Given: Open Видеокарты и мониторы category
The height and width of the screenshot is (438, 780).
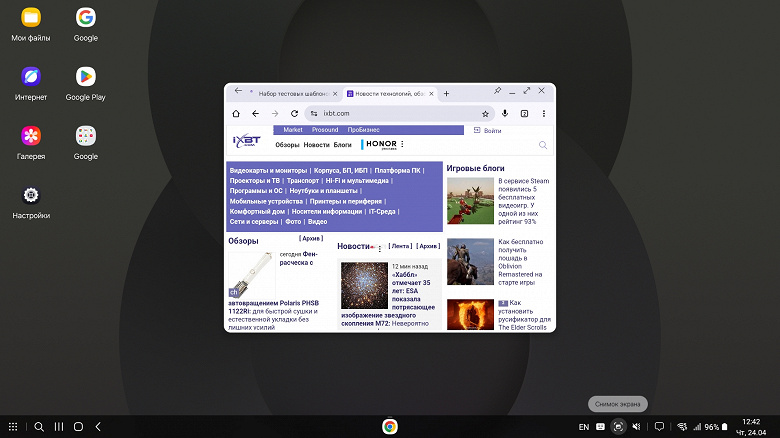Looking at the screenshot, I should (x=268, y=170).
